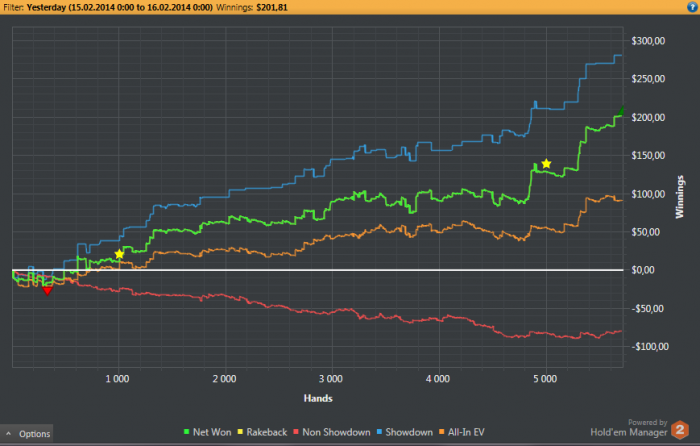Click the -$100,00 axis label

tap(650, 346)
